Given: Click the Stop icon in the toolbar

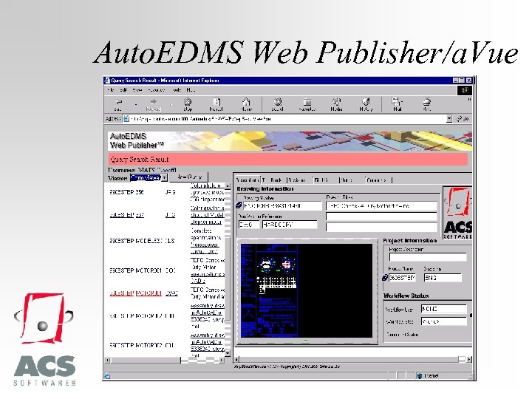Looking at the screenshot, I should (x=188, y=101).
